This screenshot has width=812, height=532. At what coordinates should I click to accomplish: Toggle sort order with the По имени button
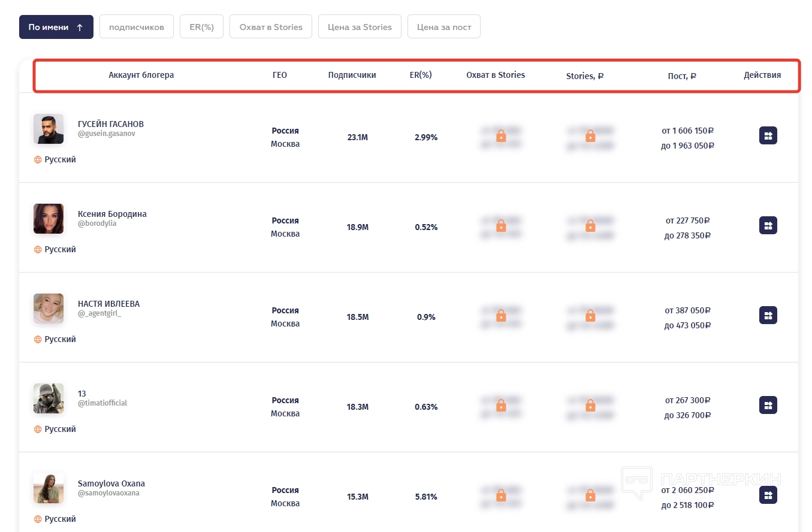[x=56, y=27]
